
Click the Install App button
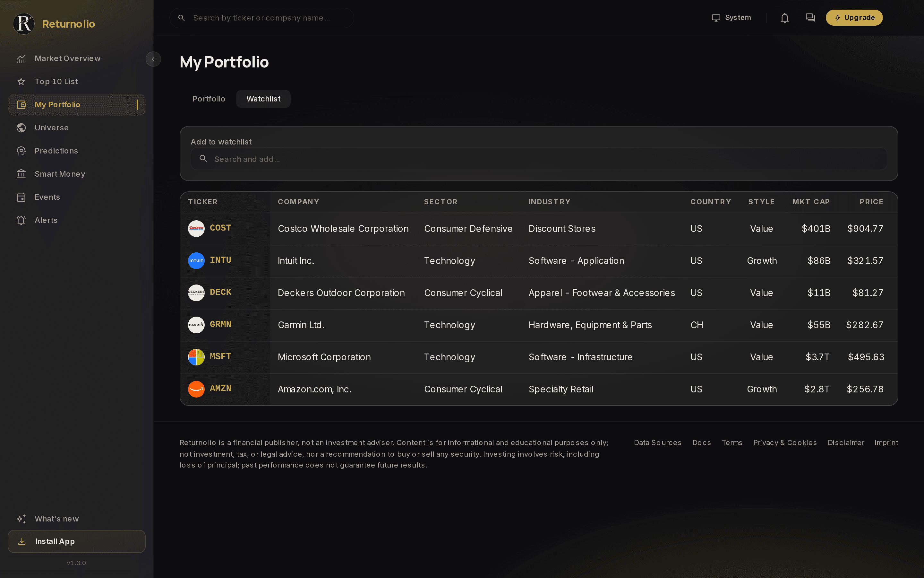tap(76, 541)
